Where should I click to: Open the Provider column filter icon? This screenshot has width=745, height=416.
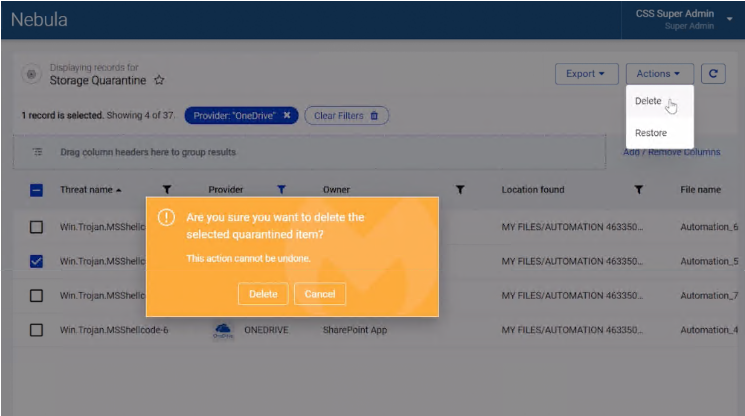click(x=281, y=190)
